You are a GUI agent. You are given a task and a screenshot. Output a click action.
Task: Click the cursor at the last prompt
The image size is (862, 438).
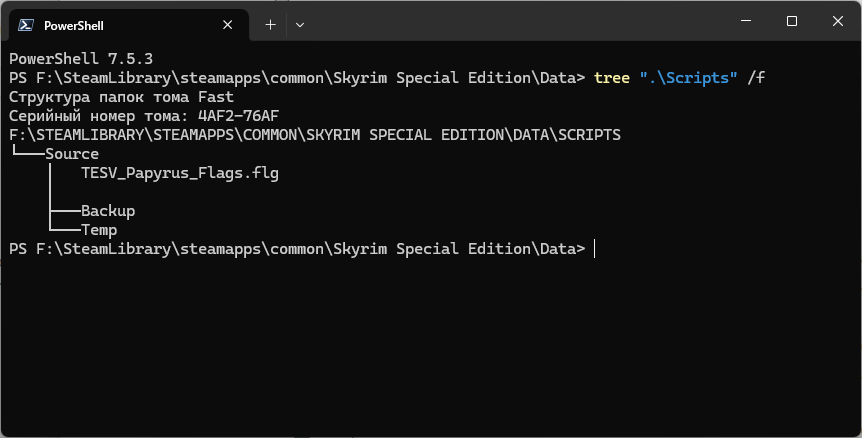[595, 249]
